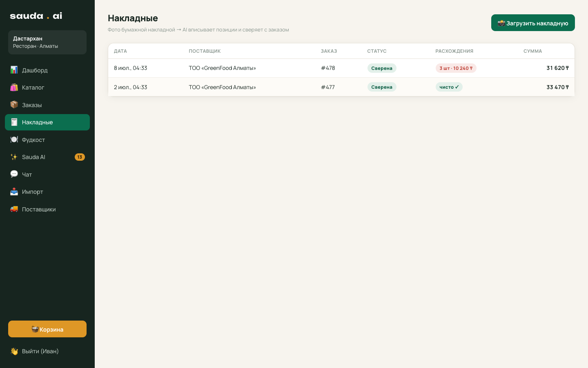Click the Поставщики truck icon
This screenshot has width=588, height=368.
14,209
